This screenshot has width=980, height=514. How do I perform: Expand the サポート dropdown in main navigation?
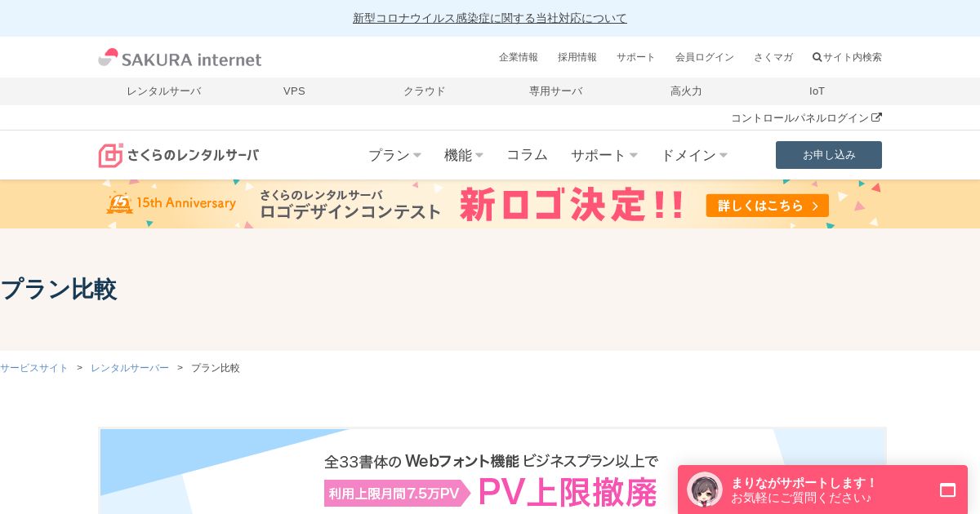pyautogui.click(x=604, y=155)
